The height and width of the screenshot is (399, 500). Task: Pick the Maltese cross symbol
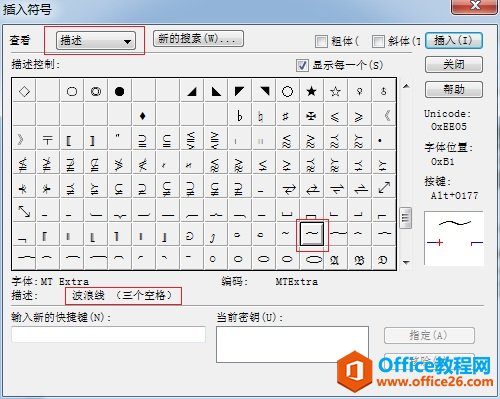[x=311, y=116]
